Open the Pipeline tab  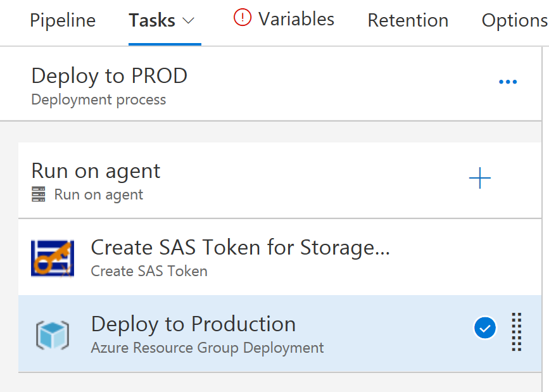(x=63, y=20)
